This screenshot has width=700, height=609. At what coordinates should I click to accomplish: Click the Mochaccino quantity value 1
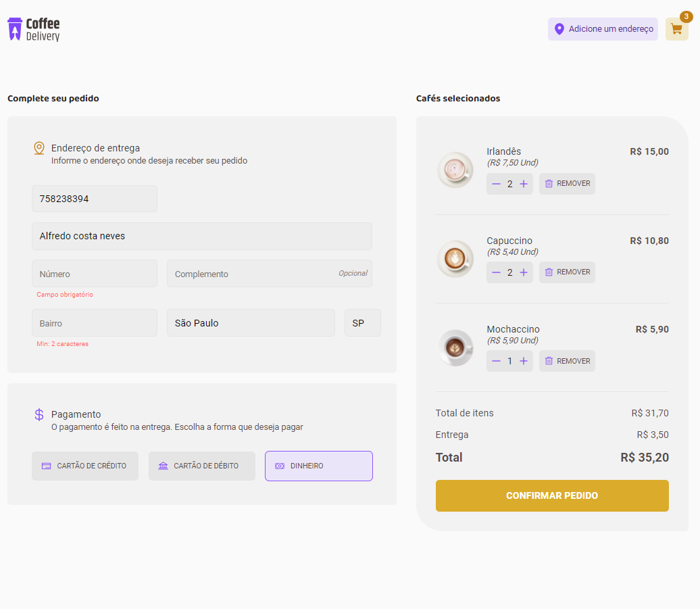[510, 361]
